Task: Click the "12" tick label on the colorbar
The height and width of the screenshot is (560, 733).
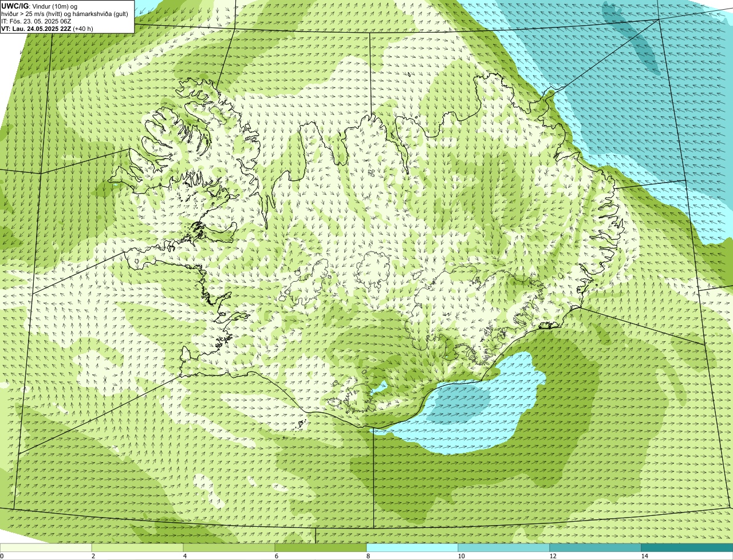Action: (x=553, y=556)
